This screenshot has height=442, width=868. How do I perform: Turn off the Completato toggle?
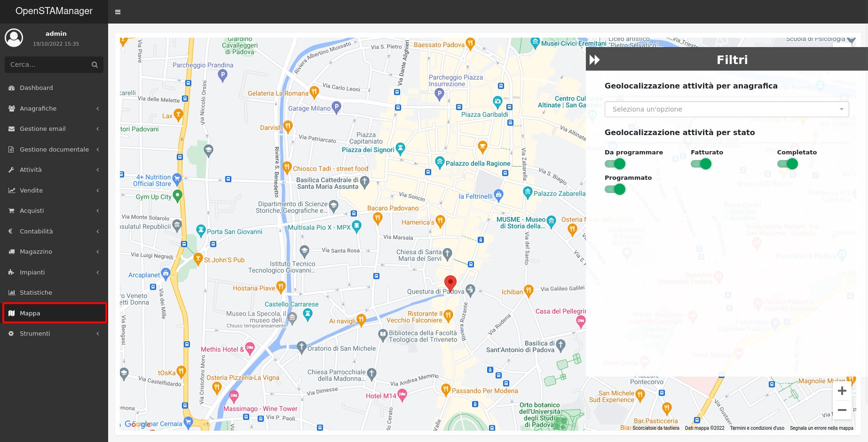click(x=788, y=164)
